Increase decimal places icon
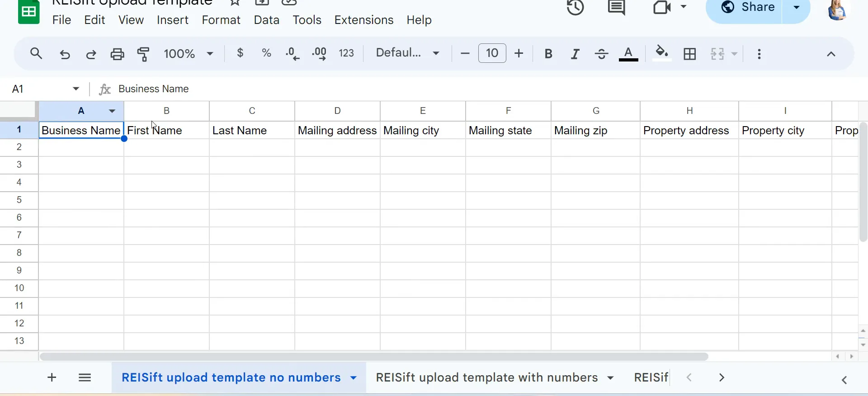 pyautogui.click(x=320, y=54)
